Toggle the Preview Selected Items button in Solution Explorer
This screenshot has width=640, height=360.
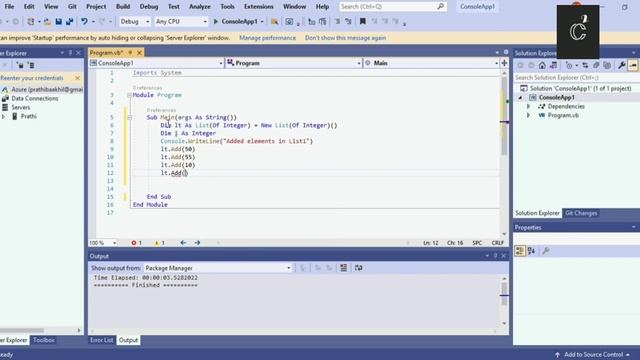point(633,65)
